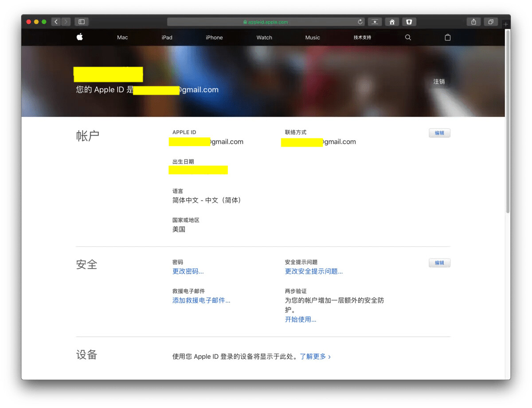
Task: Click the 联络方式 label
Action: (296, 132)
